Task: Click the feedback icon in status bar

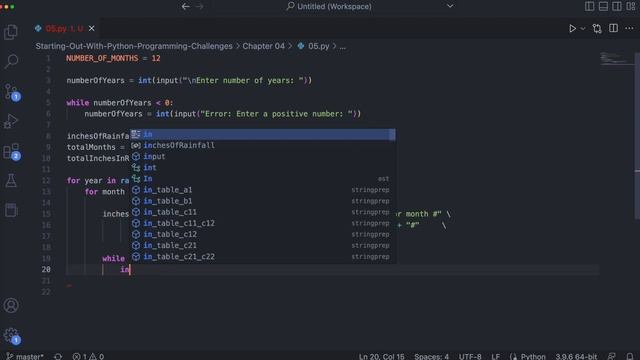Action: point(611,356)
